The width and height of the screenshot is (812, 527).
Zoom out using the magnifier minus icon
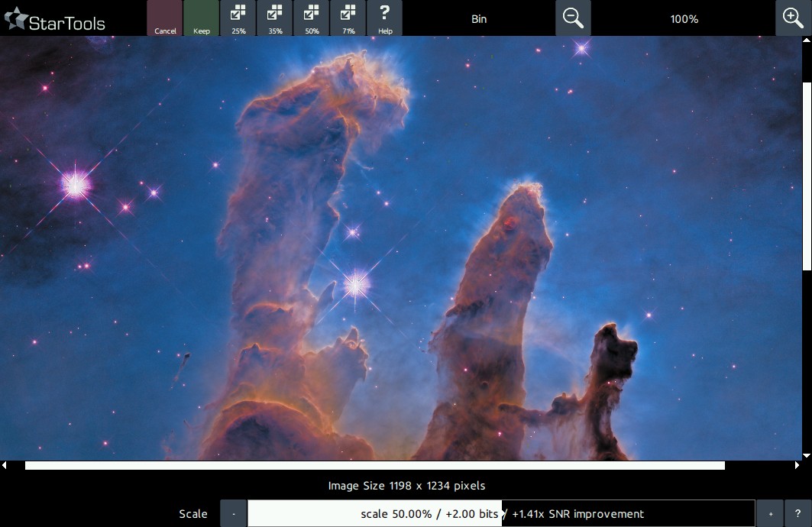click(573, 18)
